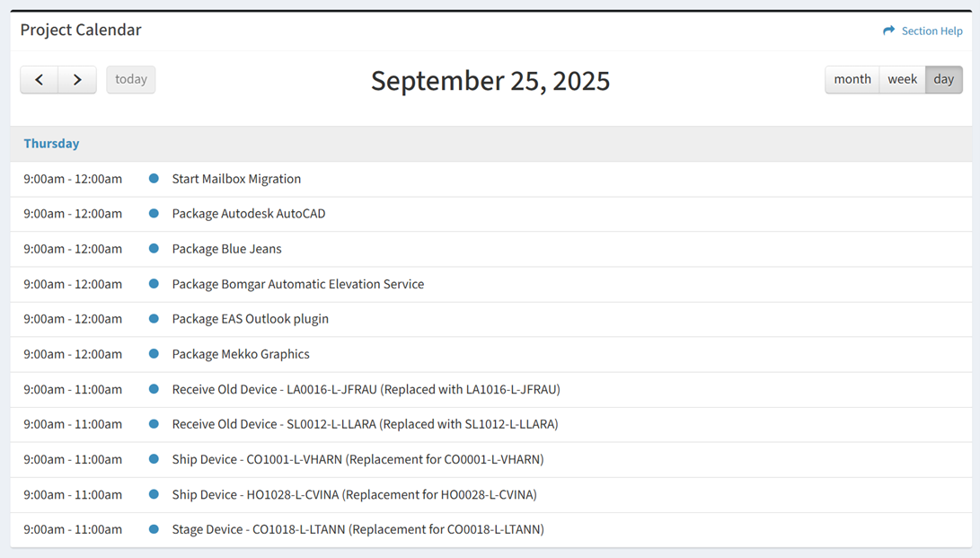
Task: Click the Thursday day header
Action: pyautogui.click(x=51, y=144)
